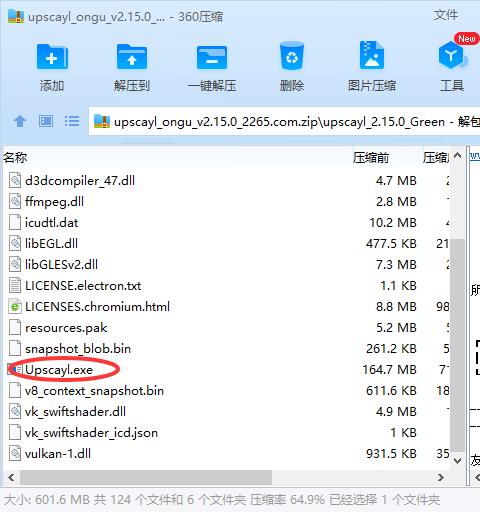Click the vertical scrollbar up arrow

(458, 155)
